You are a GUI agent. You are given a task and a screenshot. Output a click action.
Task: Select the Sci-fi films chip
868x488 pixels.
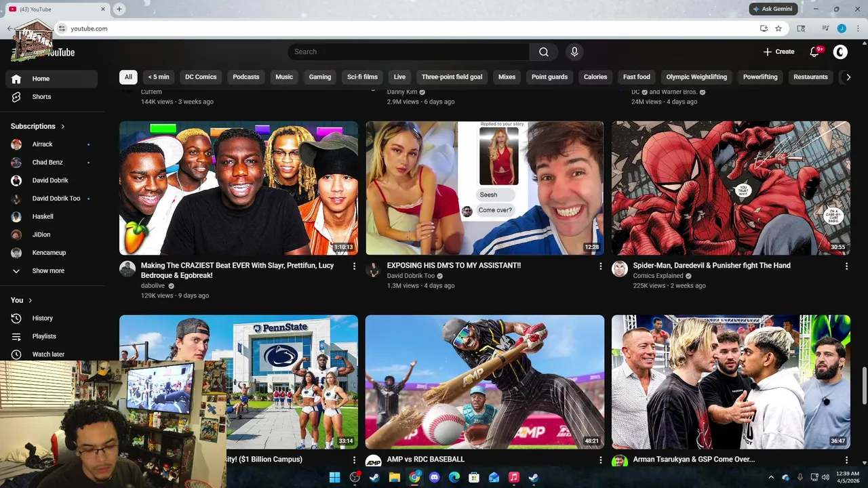362,77
